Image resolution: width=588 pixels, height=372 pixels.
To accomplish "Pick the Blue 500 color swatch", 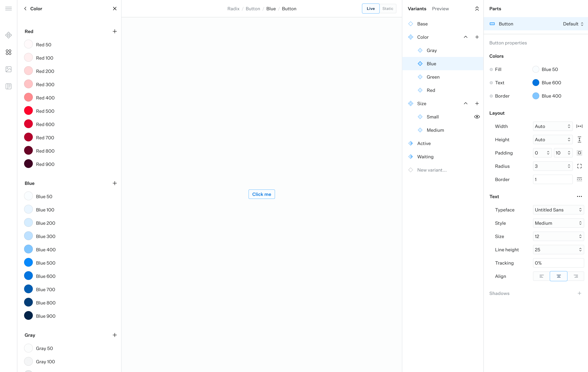I will pyautogui.click(x=29, y=263).
